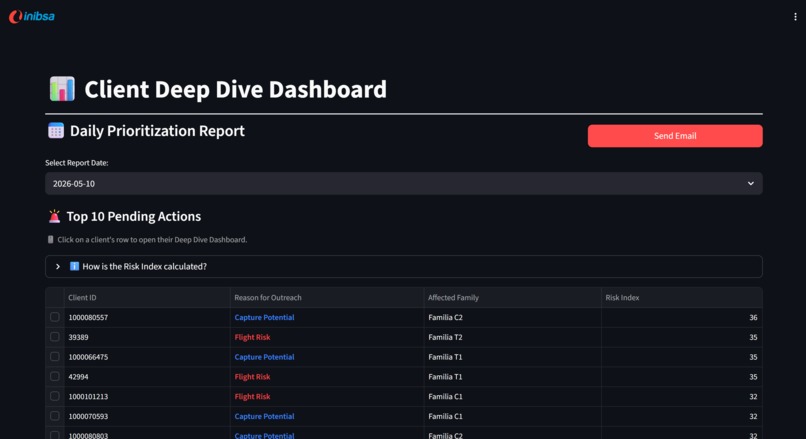This screenshot has height=439, width=806.
Task: Click Flight Risk for client 39389
Action: (252, 337)
